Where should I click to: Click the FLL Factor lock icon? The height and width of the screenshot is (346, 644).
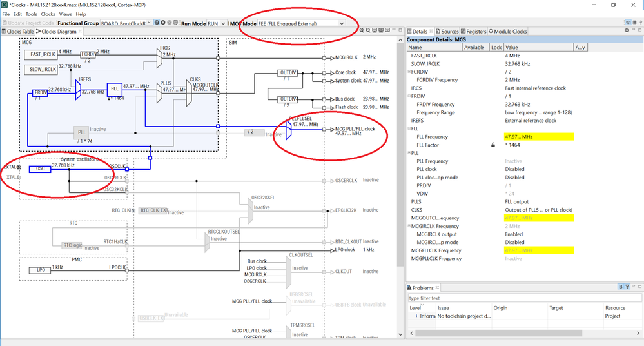pos(493,145)
